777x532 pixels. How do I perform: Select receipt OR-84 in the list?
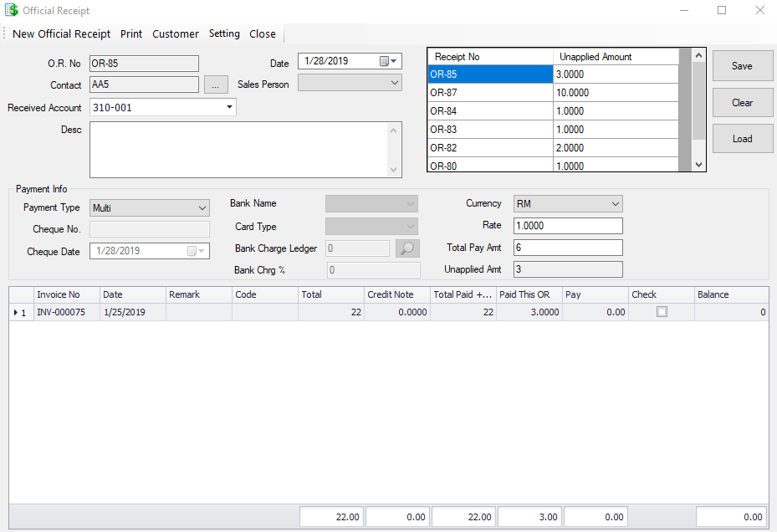(490, 111)
